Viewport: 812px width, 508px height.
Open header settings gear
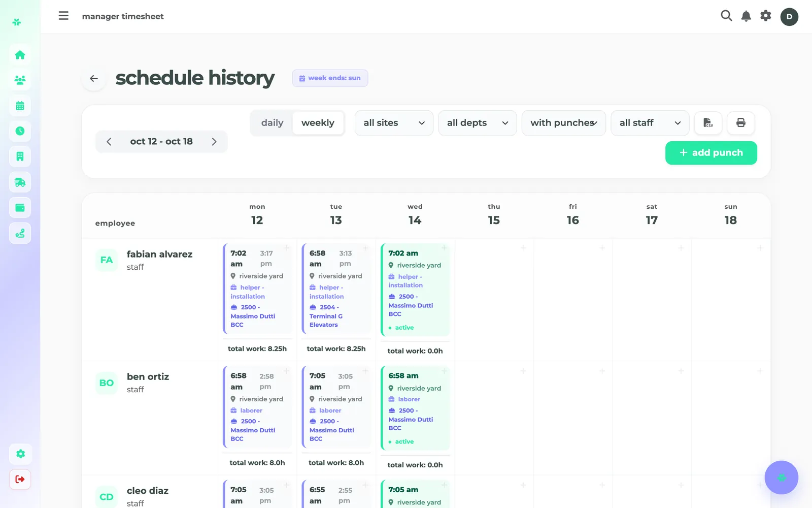(x=766, y=16)
